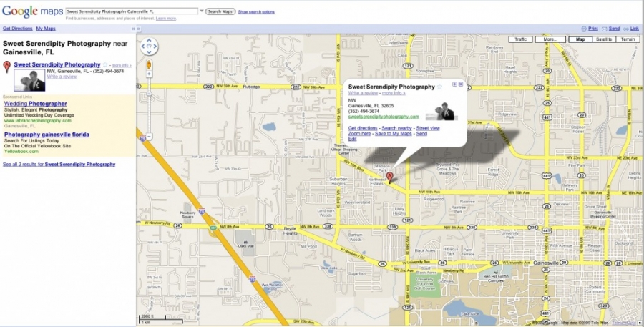Viewport: 644px width, 327px height.
Task: Open Sweet Serendipity Photography sidebar result link
Action: click(x=57, y=64)
